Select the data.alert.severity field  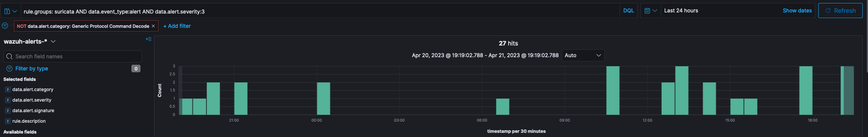pyautogui.click(x=32, y=100)
